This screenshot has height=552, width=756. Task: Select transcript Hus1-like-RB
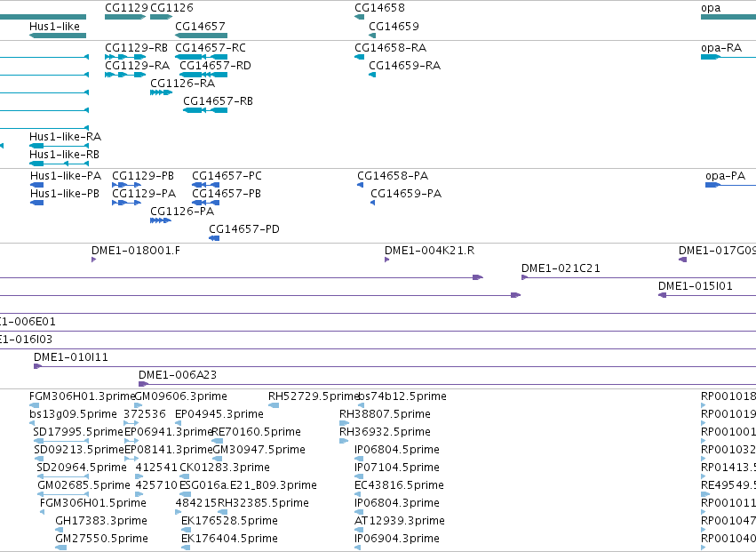point(65,155)
